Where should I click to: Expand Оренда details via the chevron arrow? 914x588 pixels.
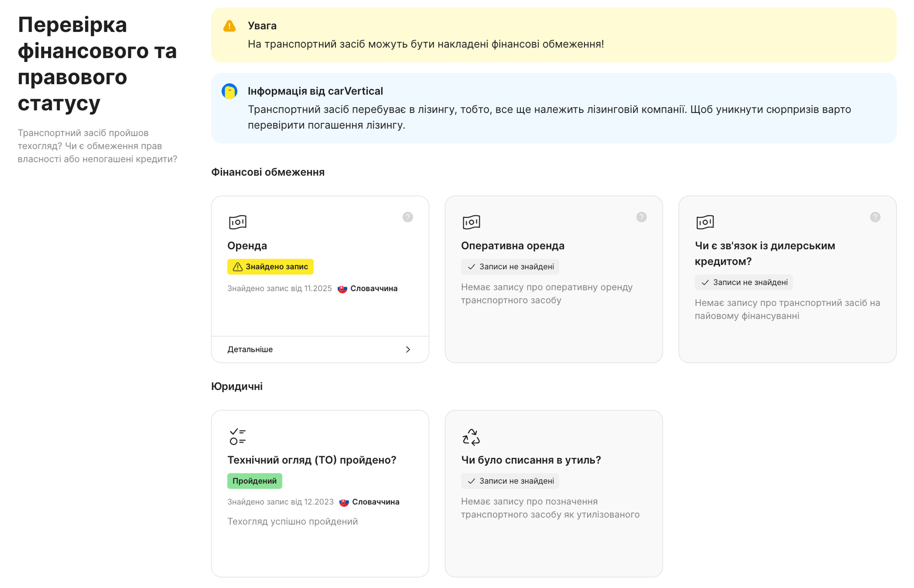[408, 349]
